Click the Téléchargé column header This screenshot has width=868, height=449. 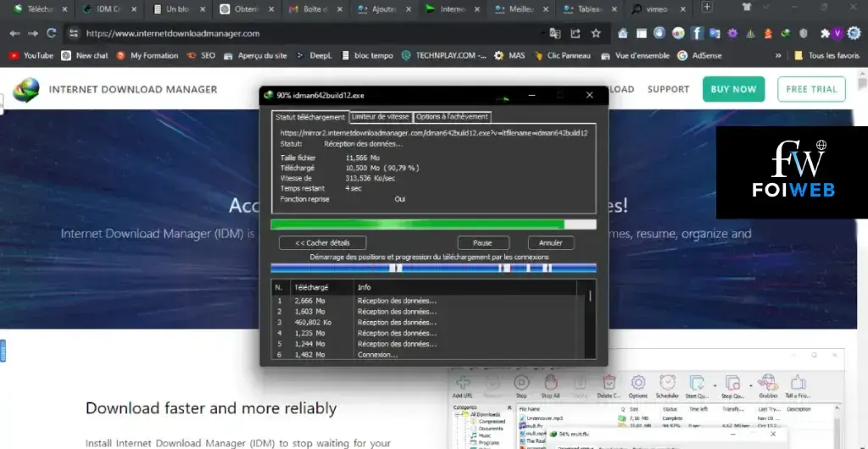322,287
